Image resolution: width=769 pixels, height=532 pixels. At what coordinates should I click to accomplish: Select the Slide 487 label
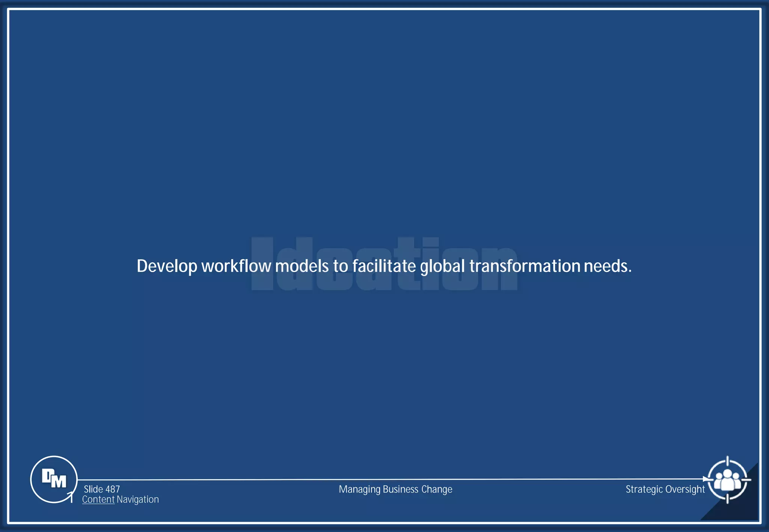[102, 489]
